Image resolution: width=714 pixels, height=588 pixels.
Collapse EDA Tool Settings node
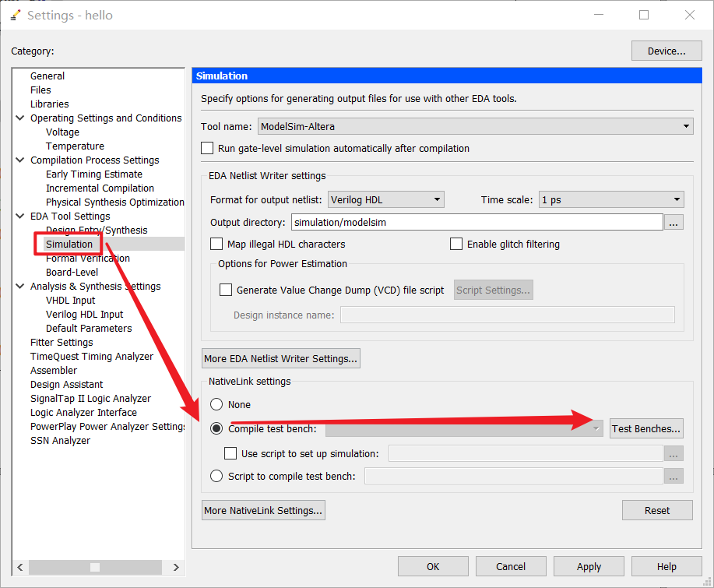[20, 216]
